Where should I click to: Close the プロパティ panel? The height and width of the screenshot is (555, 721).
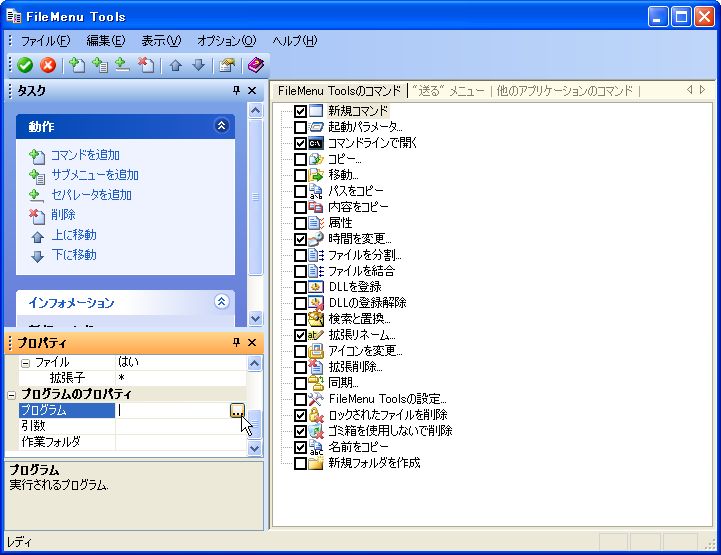252,342
